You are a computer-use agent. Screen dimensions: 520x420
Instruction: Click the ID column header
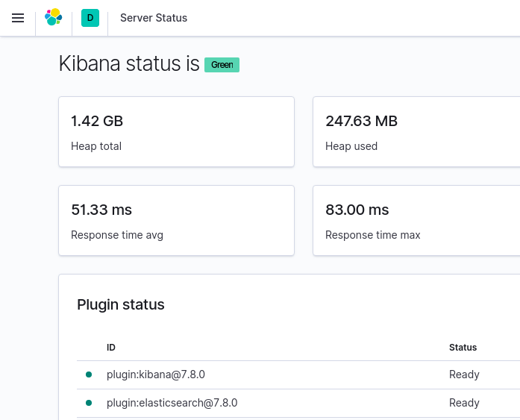(110, 348)
